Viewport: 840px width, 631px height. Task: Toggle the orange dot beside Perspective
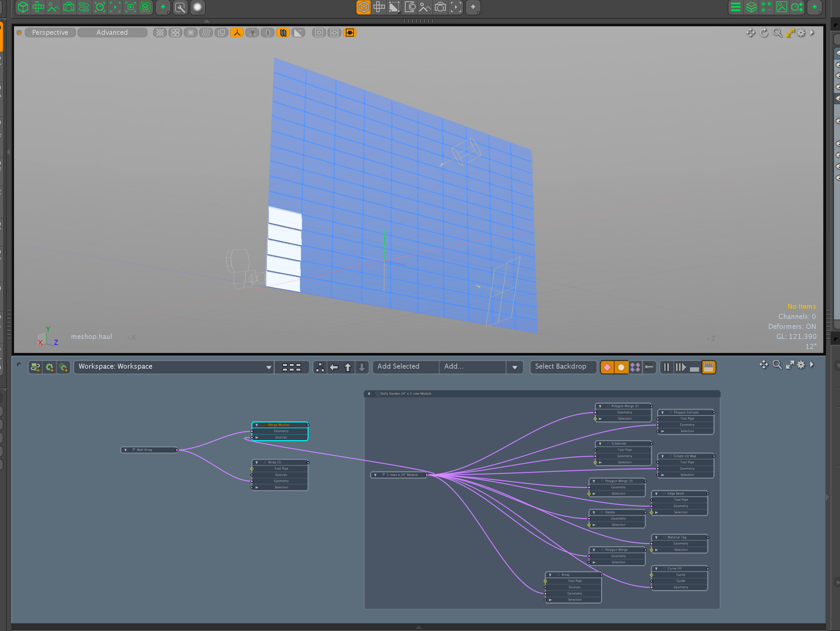pos(19,33)
